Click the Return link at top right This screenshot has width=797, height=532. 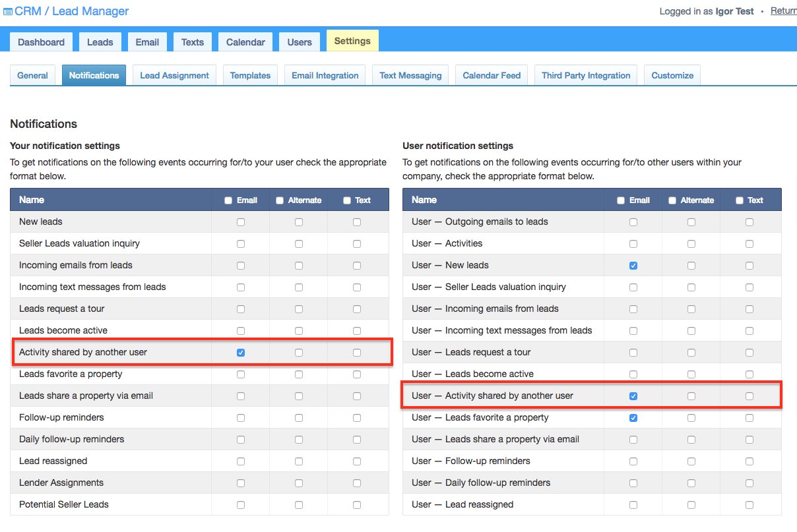(783, 11)
